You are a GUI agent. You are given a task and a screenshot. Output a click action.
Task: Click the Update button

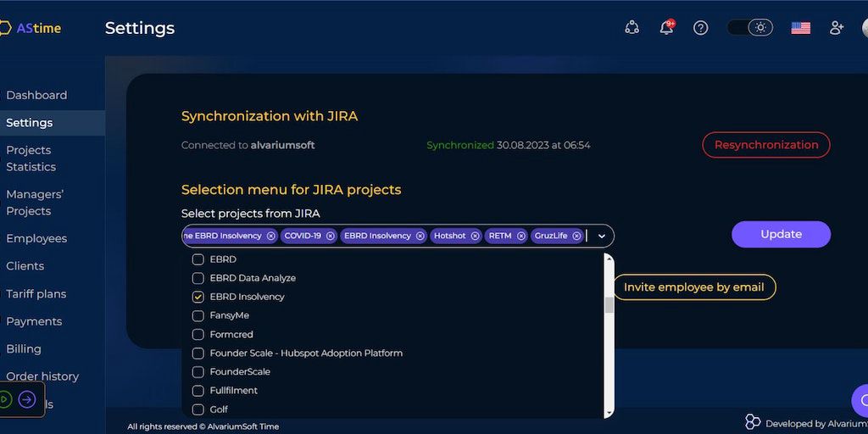tap(781, 234)
